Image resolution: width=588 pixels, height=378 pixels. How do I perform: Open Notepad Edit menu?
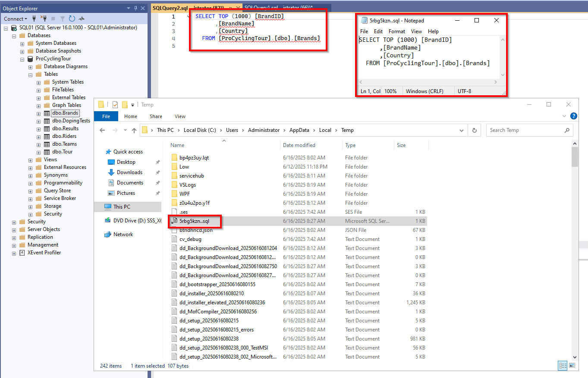(x=378, y=31)
